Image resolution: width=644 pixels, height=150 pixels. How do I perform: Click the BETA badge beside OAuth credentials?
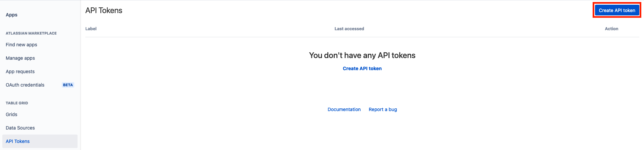click(x=68, y=85)
